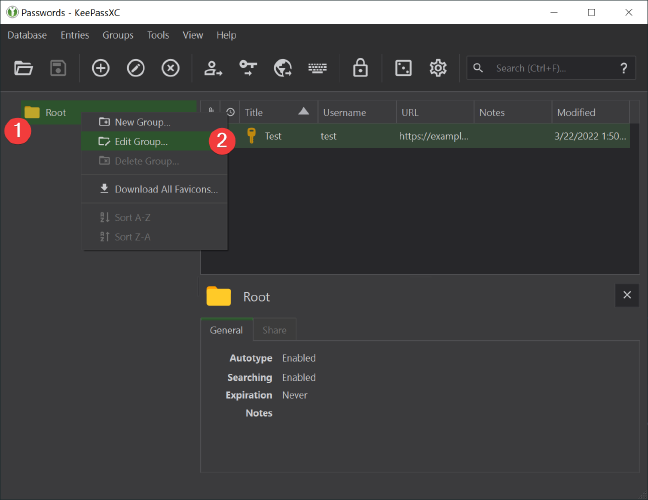
Task: Select the Root group in the tree
Action: tap(109, 112)
